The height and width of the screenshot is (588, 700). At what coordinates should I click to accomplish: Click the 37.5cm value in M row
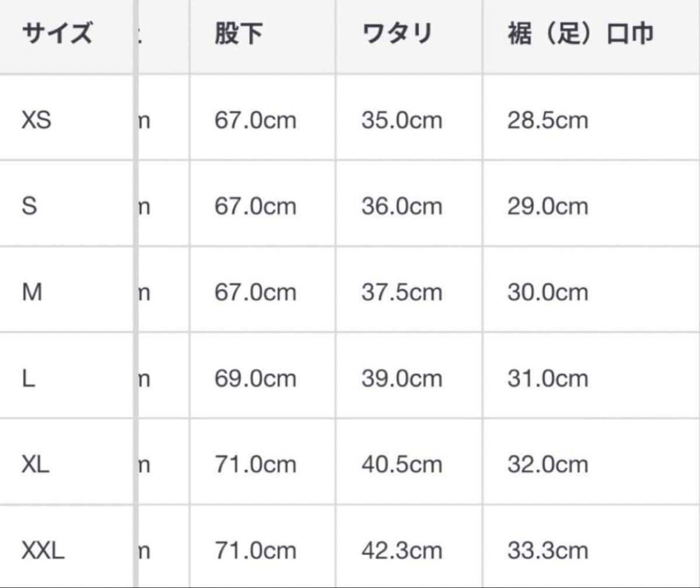point(402,292)
